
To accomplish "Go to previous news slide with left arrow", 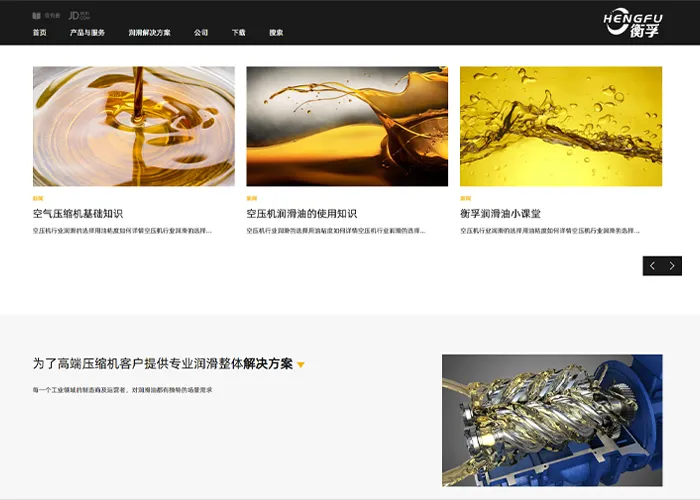I will point(652,266).
